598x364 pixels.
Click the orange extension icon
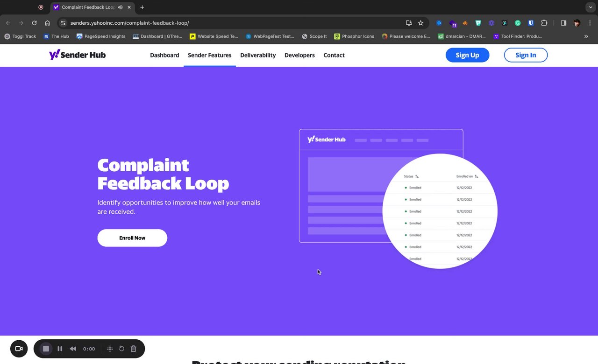point(465,23)
